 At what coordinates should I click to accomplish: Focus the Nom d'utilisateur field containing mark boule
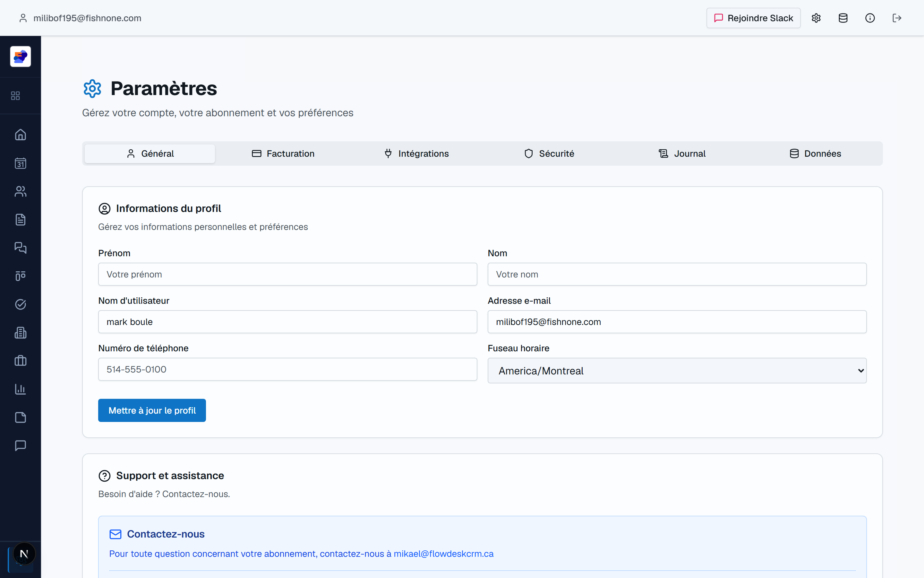click(287, 322)
